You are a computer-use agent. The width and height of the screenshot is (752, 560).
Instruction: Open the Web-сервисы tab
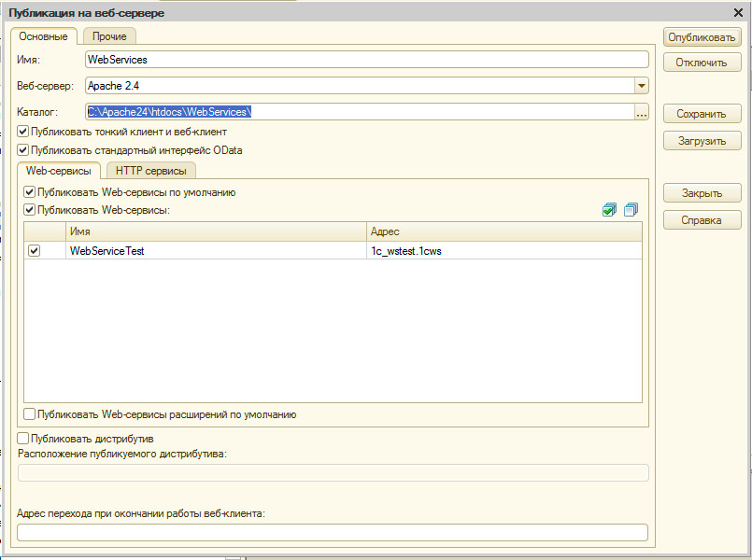(59, 171)
